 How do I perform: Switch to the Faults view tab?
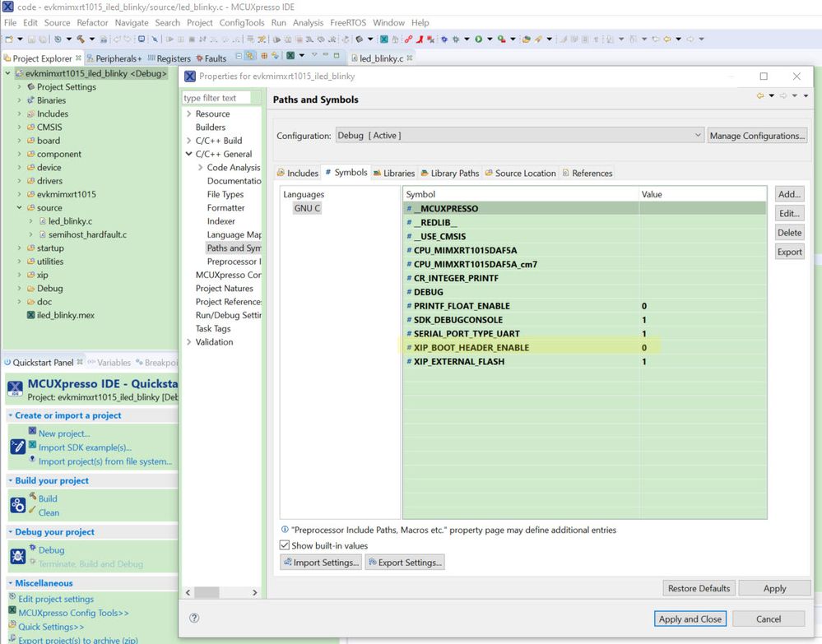point(211,58)
